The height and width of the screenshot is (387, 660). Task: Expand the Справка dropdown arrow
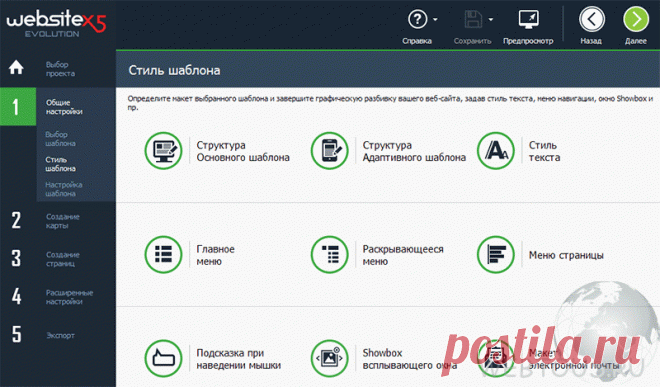pyautogui.click(x=435, y=19)
